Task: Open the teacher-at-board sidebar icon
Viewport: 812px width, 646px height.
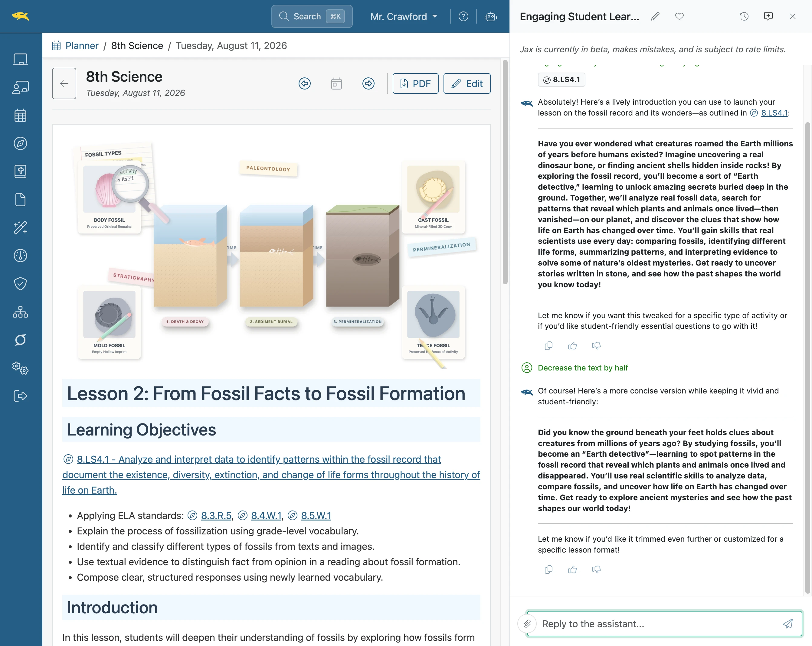Action: pyautogui.click(x=20, y=87)
